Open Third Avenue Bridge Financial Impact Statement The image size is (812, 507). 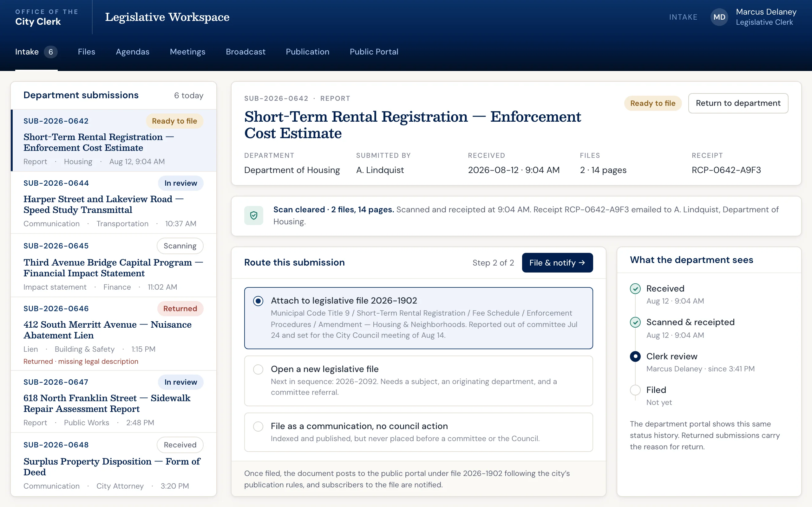[x=114, y=265]
